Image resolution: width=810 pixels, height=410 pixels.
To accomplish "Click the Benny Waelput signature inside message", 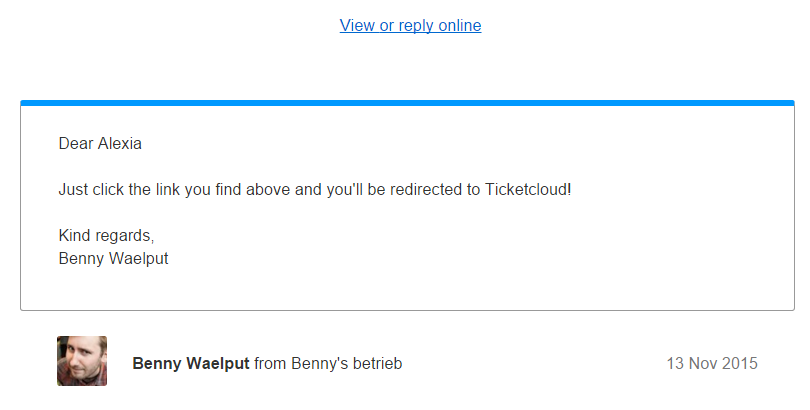I will coord(113,258).
